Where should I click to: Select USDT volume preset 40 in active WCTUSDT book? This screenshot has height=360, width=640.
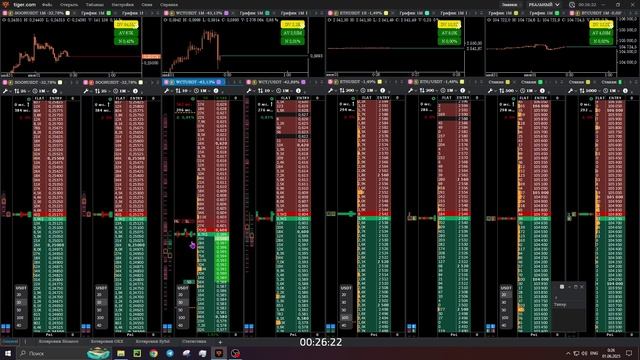(x=182, y=325)
